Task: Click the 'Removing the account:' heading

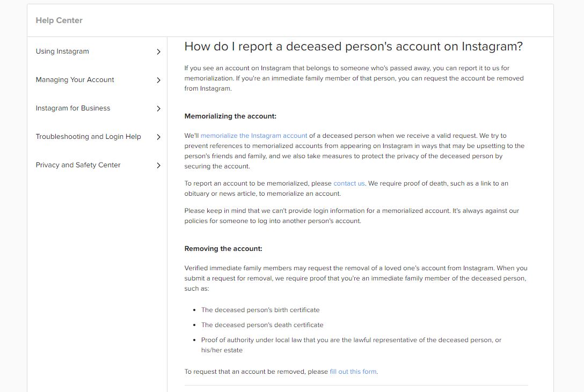Action: coord(223,249)
